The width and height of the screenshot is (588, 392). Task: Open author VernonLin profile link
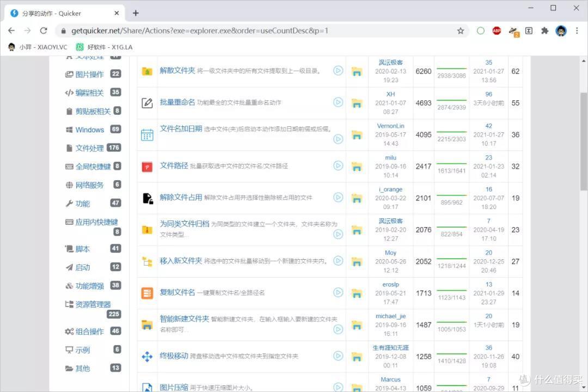pos(390,126)
